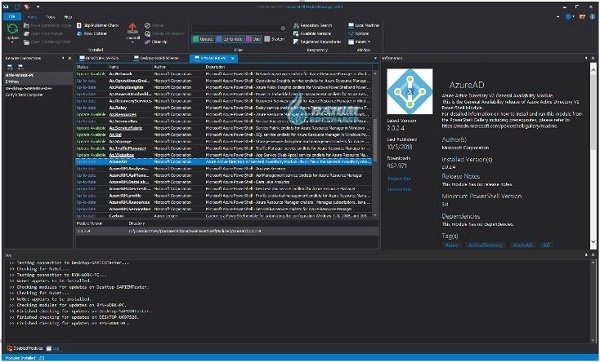
Task: Open Repository Search
Action: [313, 25]
